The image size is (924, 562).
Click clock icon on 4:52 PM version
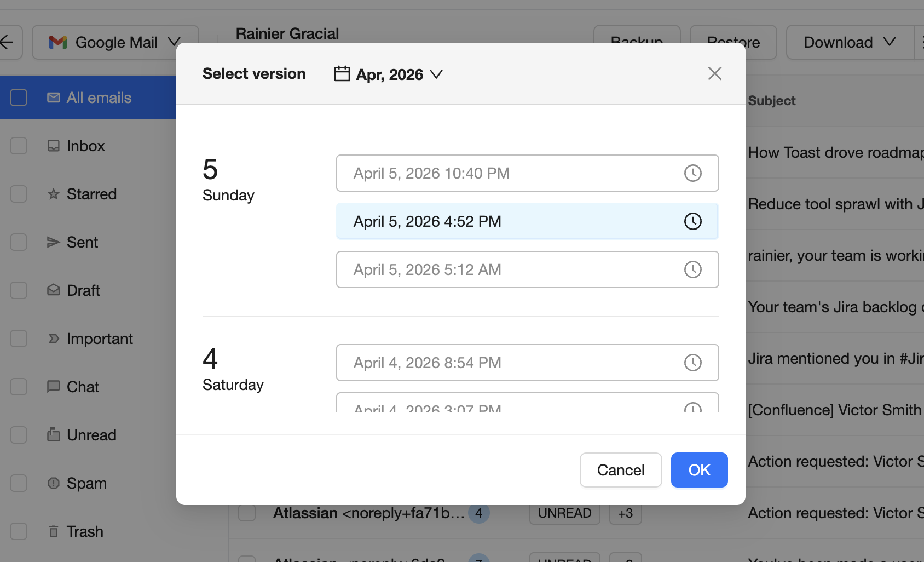(692, 221)
